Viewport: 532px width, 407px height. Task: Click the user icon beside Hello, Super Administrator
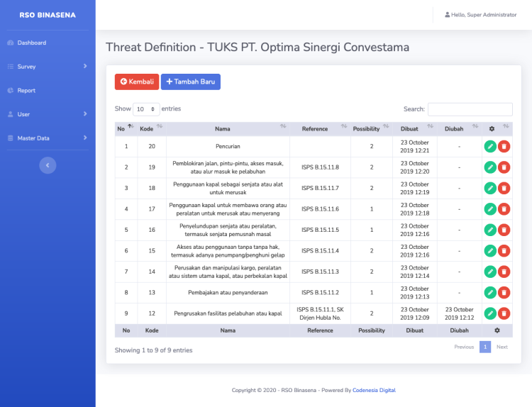447,15
